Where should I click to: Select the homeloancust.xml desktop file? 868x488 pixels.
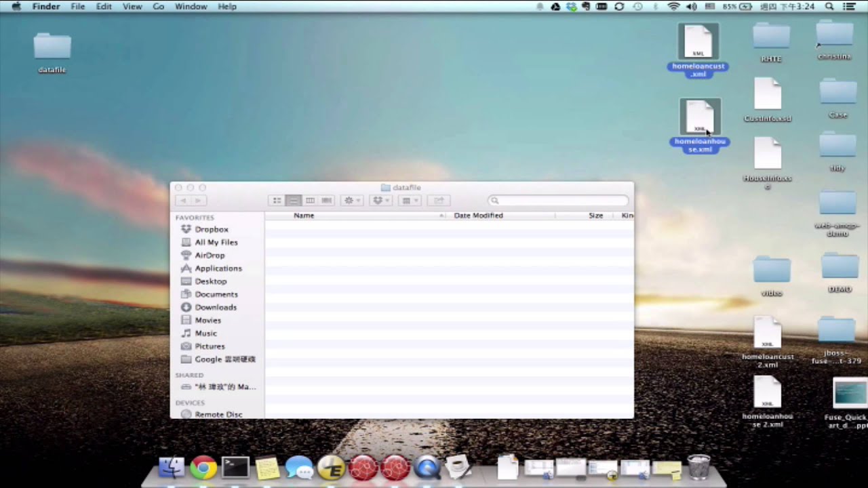coord(698,50)
